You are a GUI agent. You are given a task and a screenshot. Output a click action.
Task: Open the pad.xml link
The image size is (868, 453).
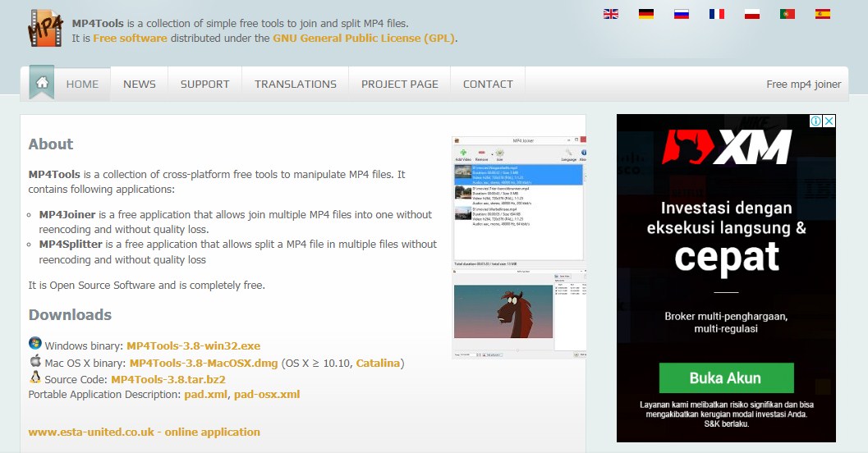point(205,395)
